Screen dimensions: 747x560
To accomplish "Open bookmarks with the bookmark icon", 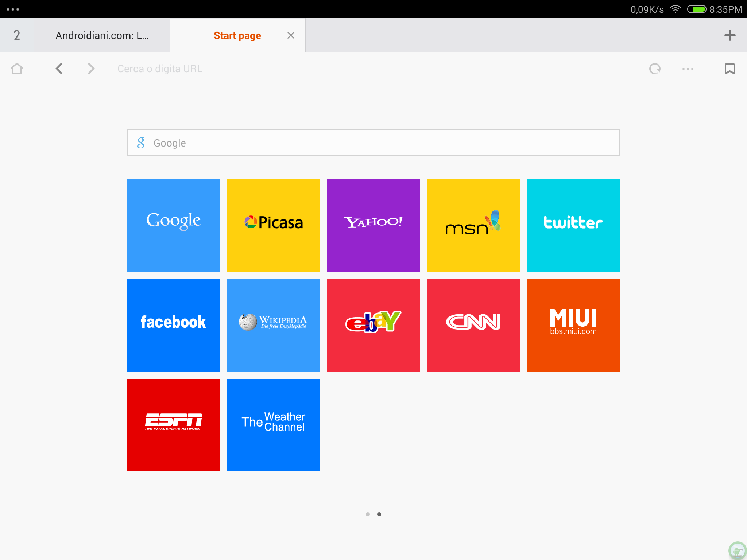I will [x=730, y=69].
